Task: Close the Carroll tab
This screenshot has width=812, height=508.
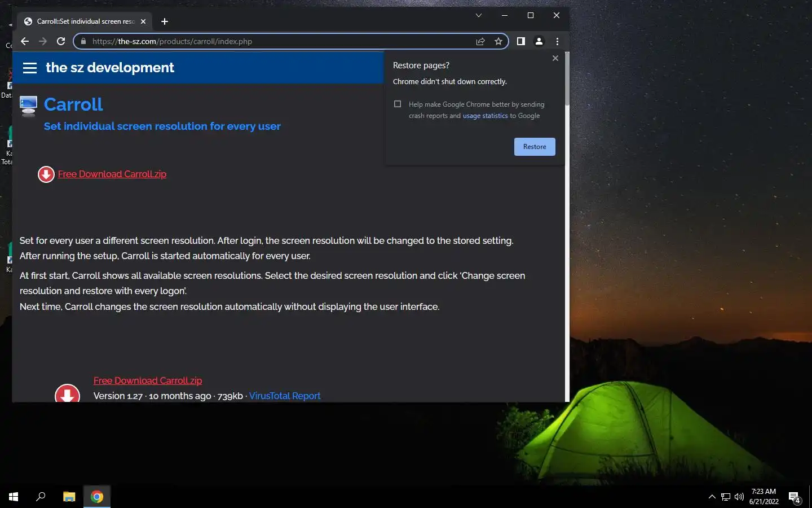Action: 143,21
